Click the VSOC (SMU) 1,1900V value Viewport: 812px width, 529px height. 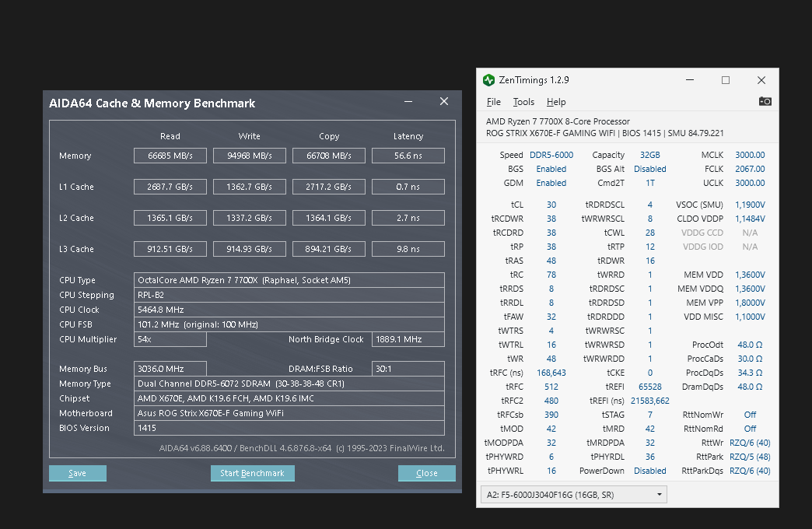pyautogui.click(x=750, y=205)
